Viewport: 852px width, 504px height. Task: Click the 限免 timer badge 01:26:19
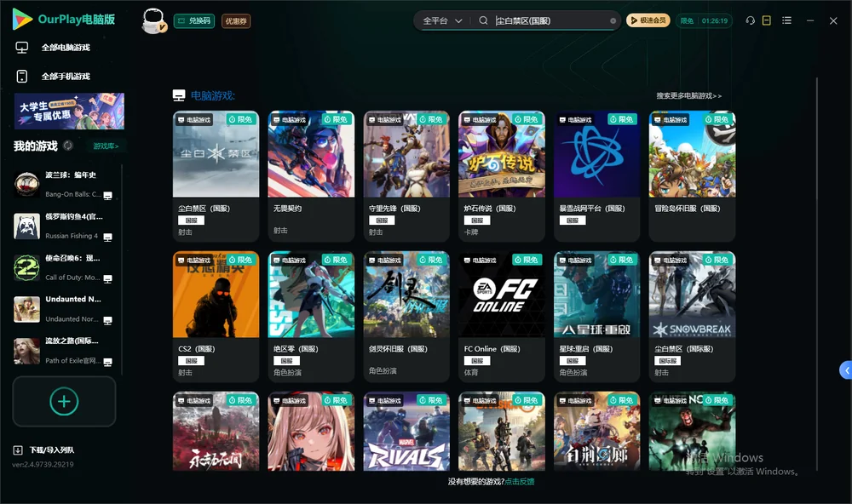(x=704, y=20)
